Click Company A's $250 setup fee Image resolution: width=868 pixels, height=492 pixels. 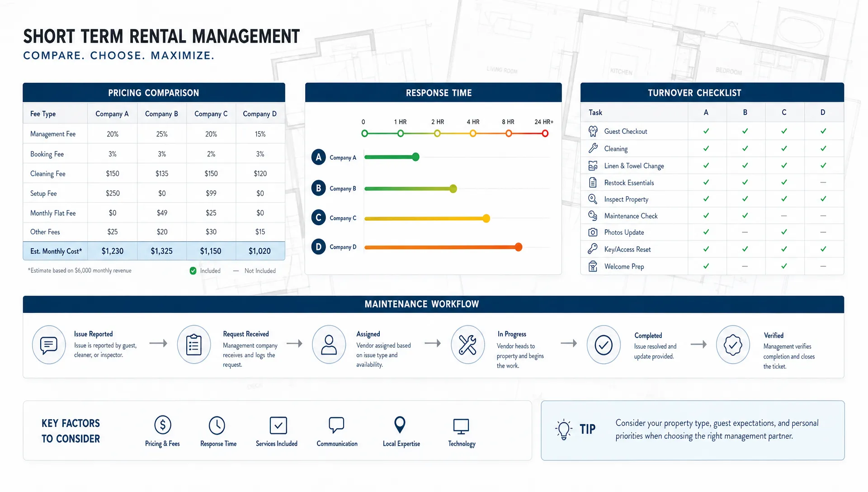pyautogui.click(x=113, y=194)
